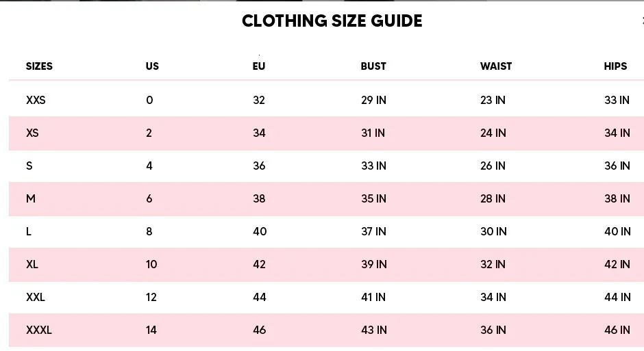Click the 30 IN waist value

pyautogui.click(x=494, y=232)
